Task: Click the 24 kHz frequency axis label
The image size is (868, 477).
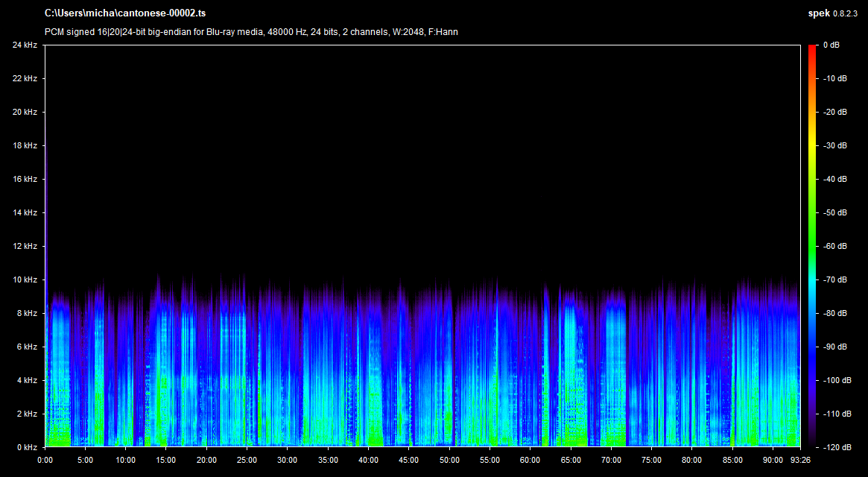Action: 25,45
